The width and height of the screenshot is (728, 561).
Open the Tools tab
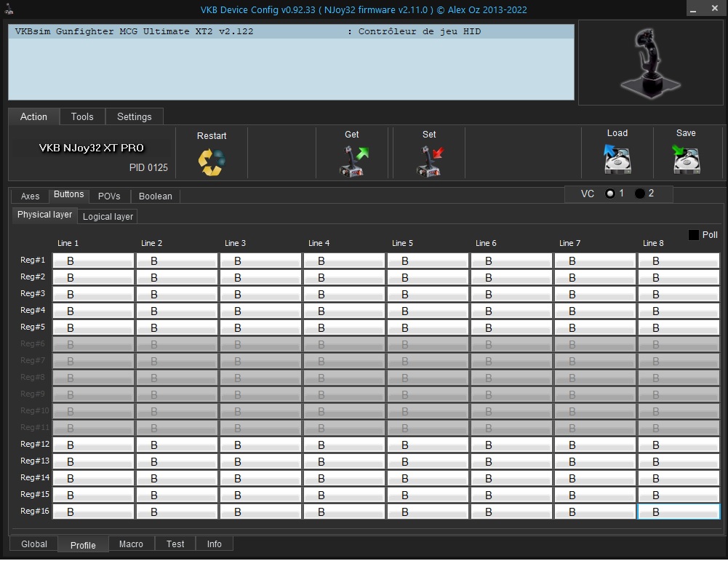[82, 116]
